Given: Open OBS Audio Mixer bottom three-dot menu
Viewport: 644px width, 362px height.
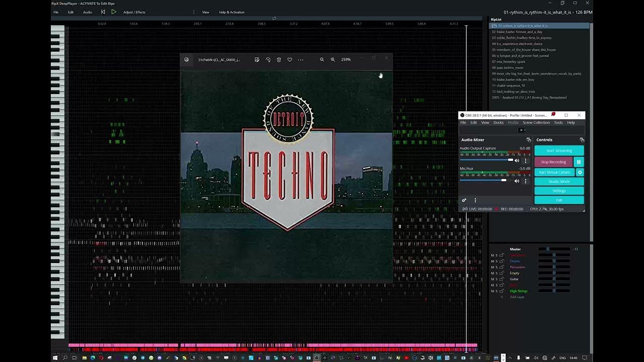Looking at the screenshot, I should [475, 200].
